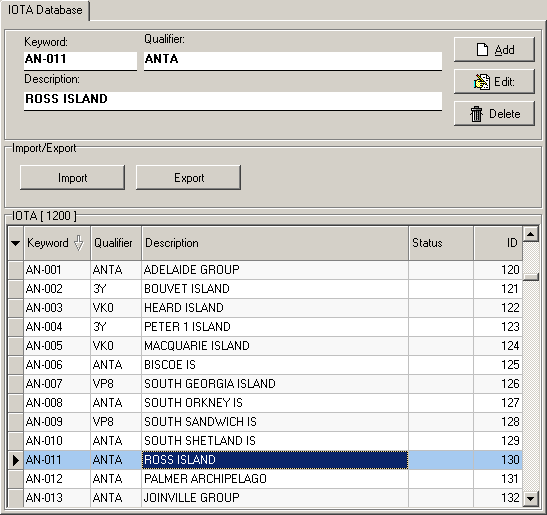This screenshot has height=515, width=547.
Task: Click the scrollbar up arrow
Action: point(530,234)
